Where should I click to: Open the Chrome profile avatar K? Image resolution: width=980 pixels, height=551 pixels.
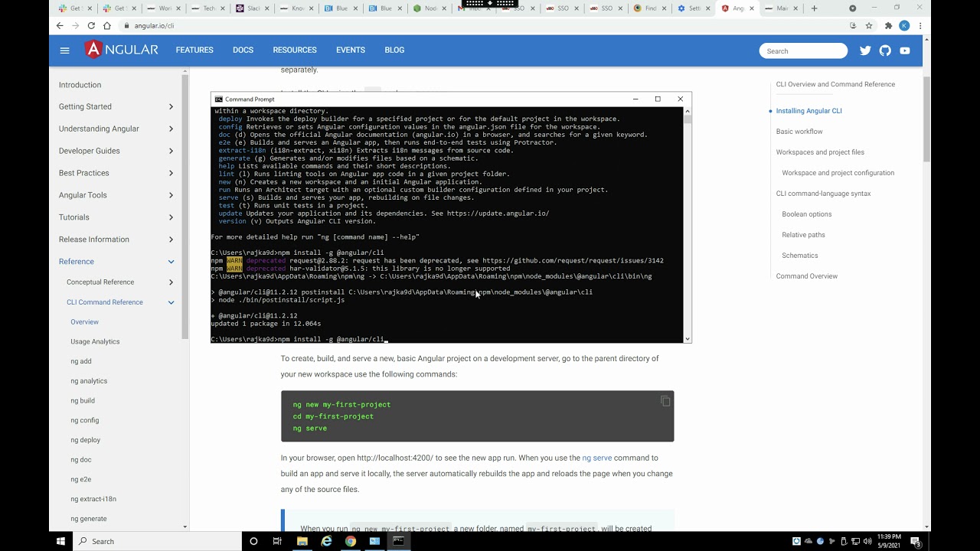(904, 25)
